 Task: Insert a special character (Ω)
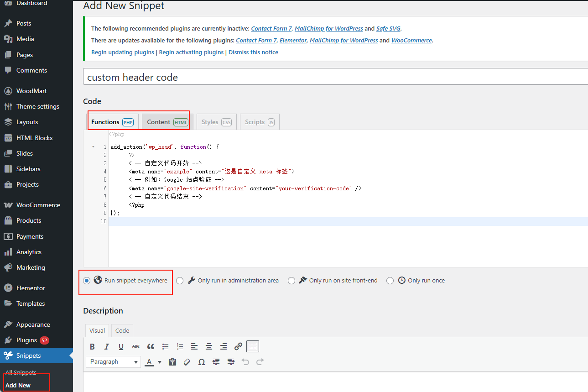pos(201,361)
